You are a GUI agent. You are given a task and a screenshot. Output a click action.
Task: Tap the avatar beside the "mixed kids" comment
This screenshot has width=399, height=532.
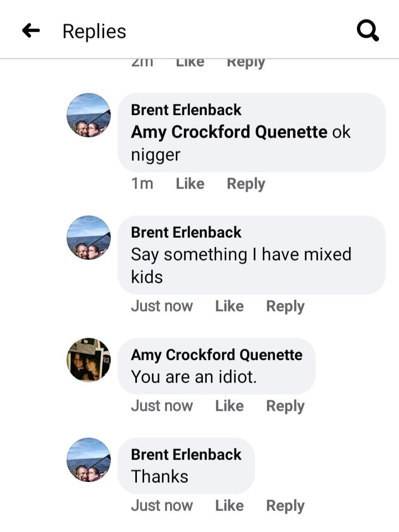pos(89,238)
